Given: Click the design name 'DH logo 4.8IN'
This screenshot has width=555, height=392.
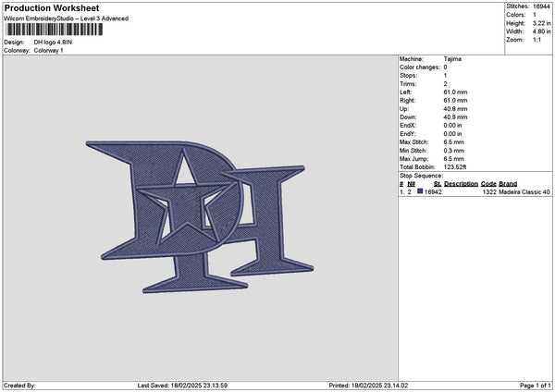Looking at the screenshot, I should tap(53, 43).
